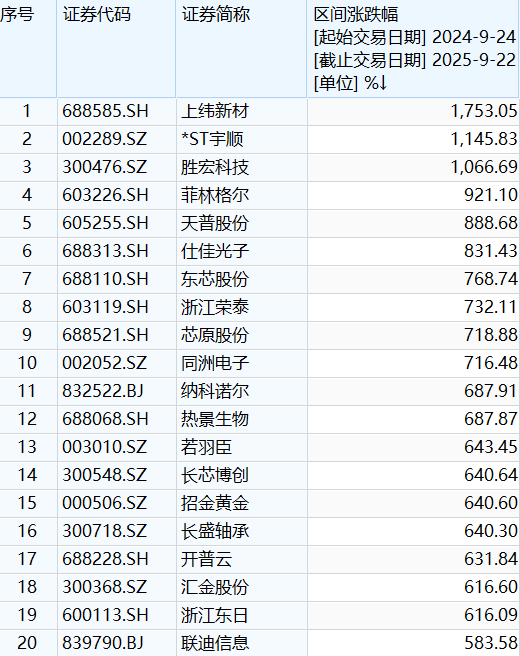
Task: Select stock name 浙江东日
Action: click(214, 615)
